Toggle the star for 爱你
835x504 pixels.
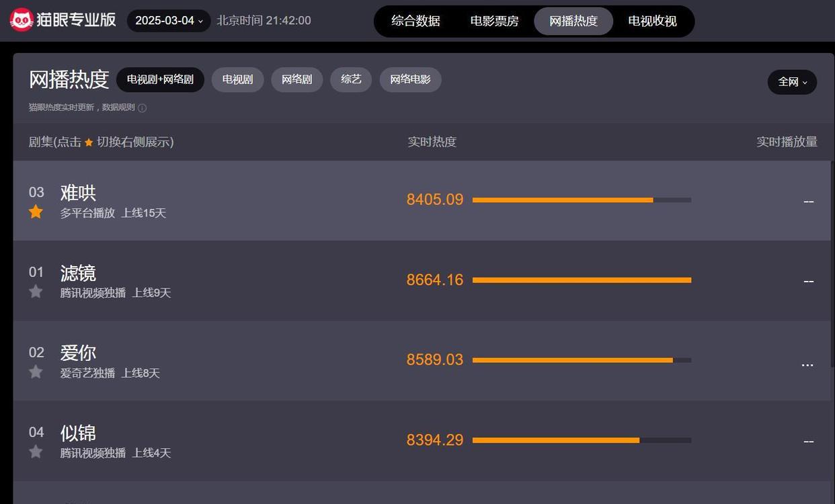36,372
